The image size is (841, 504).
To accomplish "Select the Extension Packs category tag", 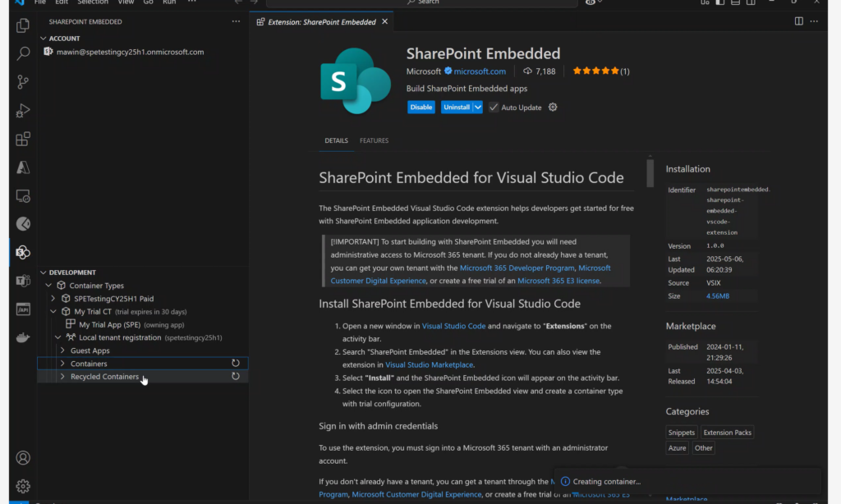I will click(728, 432).
